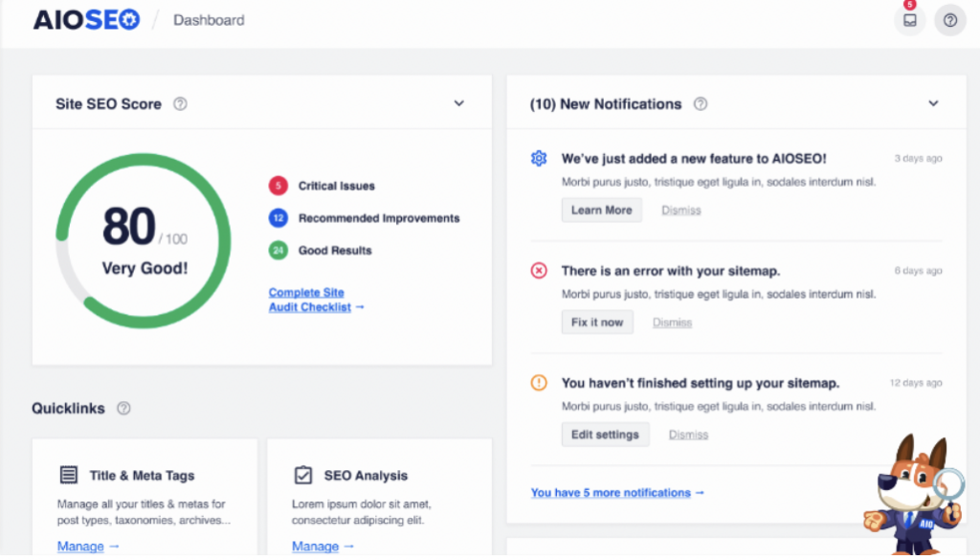Click the blue gear new feature notification icon

coord(539,159)
